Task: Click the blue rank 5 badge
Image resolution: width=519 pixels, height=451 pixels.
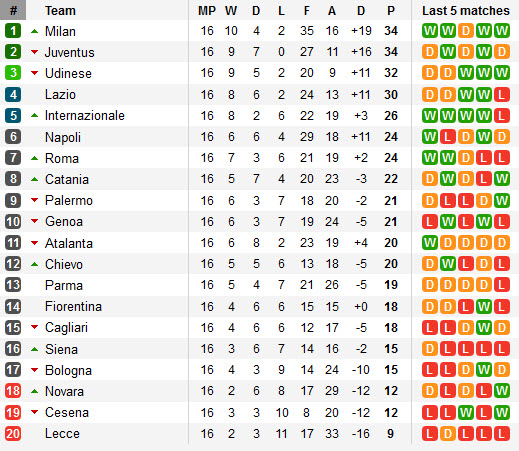Action: point(13,115)
